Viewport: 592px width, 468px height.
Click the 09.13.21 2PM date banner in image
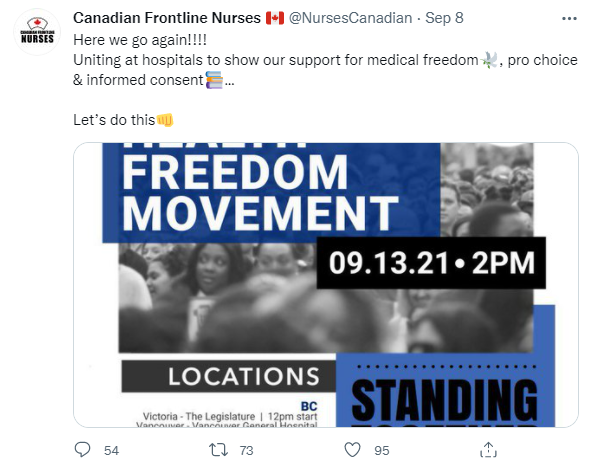(x=431, y=263)
